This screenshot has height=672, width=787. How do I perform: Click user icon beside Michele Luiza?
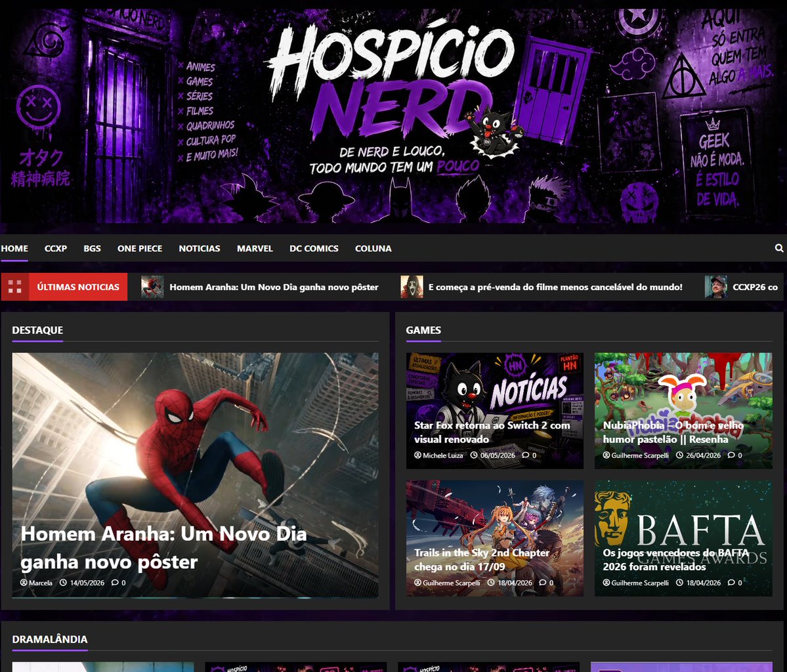click(x=417, y=455)
